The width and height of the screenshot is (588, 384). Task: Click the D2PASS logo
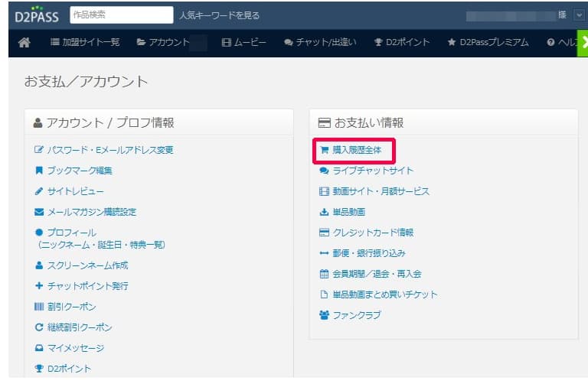coord(32,14)
